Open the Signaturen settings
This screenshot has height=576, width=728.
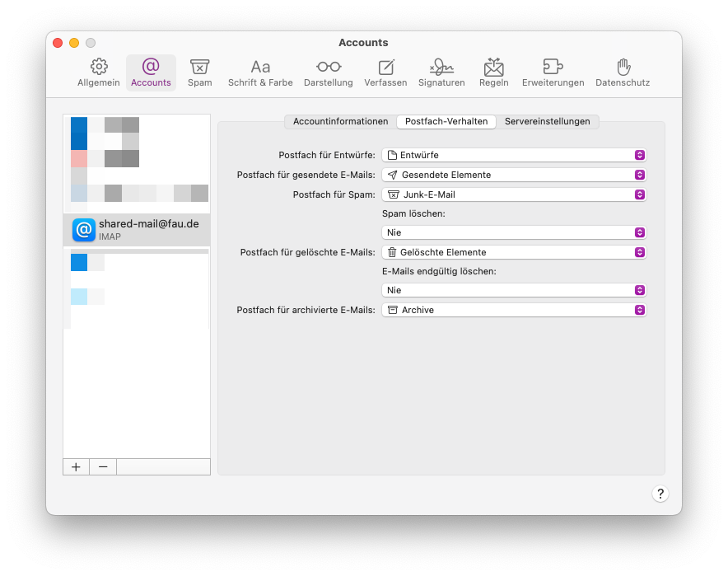[x=441, y=73]
